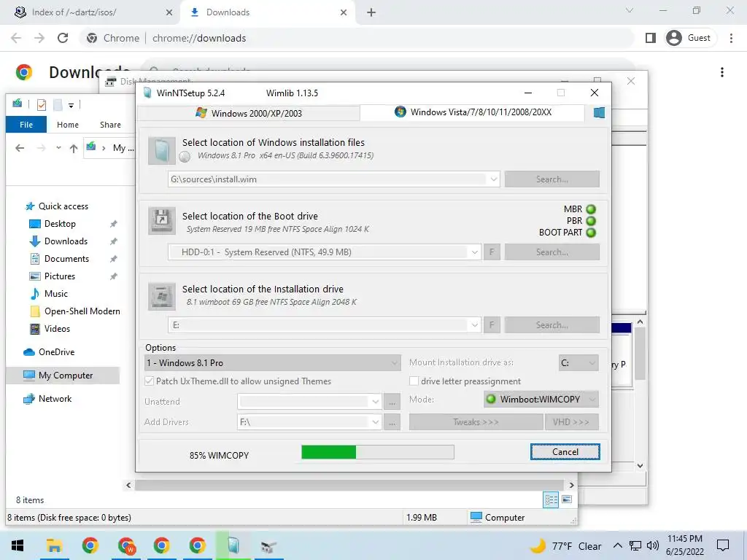This screenshot has width=747, height=560.
Task: Open the Share ribbon tab in Explorer
Action: tap(110, 125)
